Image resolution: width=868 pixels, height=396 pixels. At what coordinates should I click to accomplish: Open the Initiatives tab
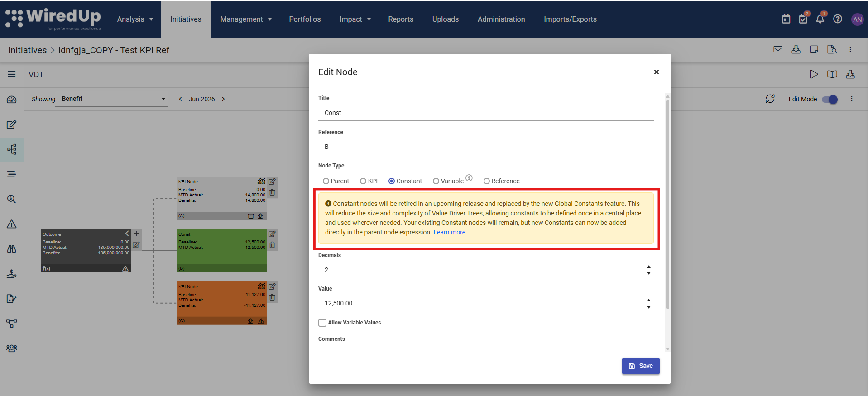click(x=186, y=19)
